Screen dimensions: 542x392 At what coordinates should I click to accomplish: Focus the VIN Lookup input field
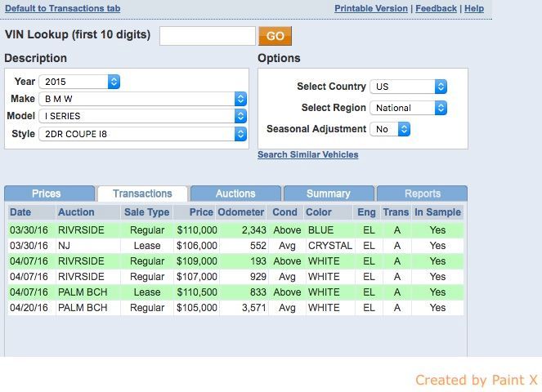coord(208,36)
